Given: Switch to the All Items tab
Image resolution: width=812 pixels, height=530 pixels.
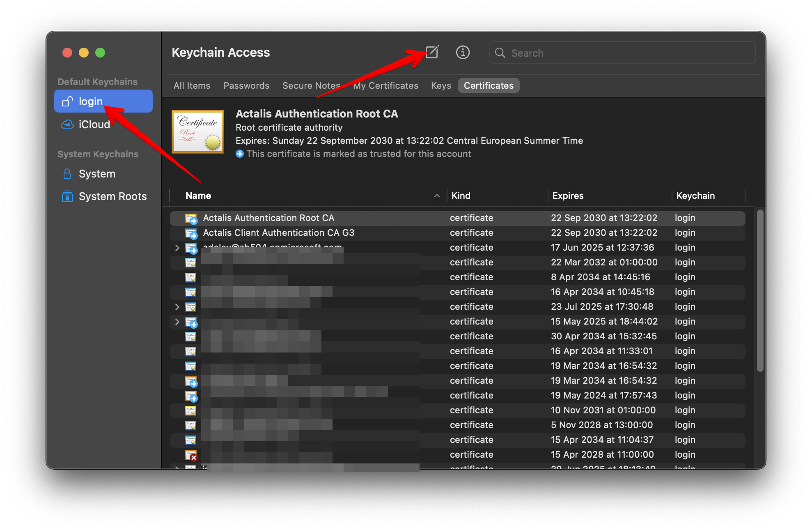Looking at the screenshot, I should [192, 85].
